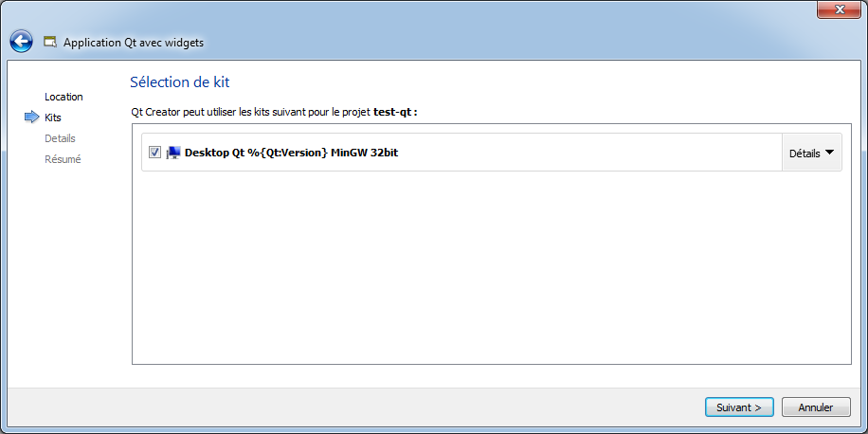Click the blue arrow marking the Kits step
Viewport: 868px width, 434px height.
pyautogui.click(x=32, y=118)
